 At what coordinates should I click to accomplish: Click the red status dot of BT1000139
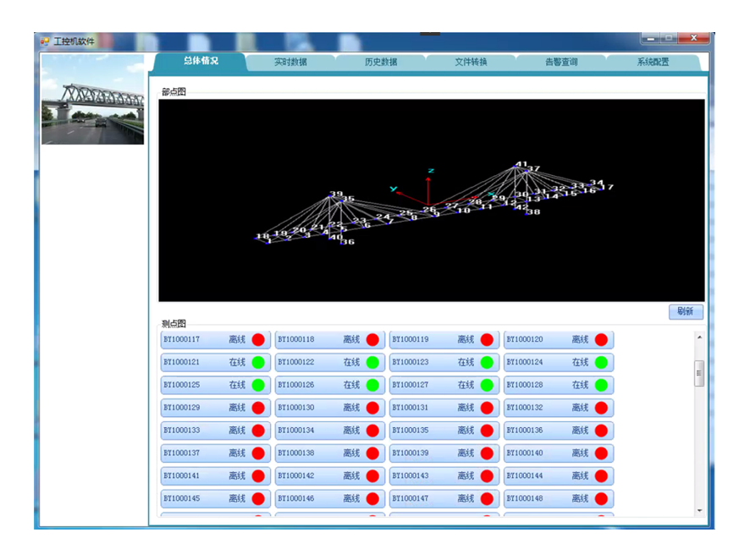click(x=487, y=453)
